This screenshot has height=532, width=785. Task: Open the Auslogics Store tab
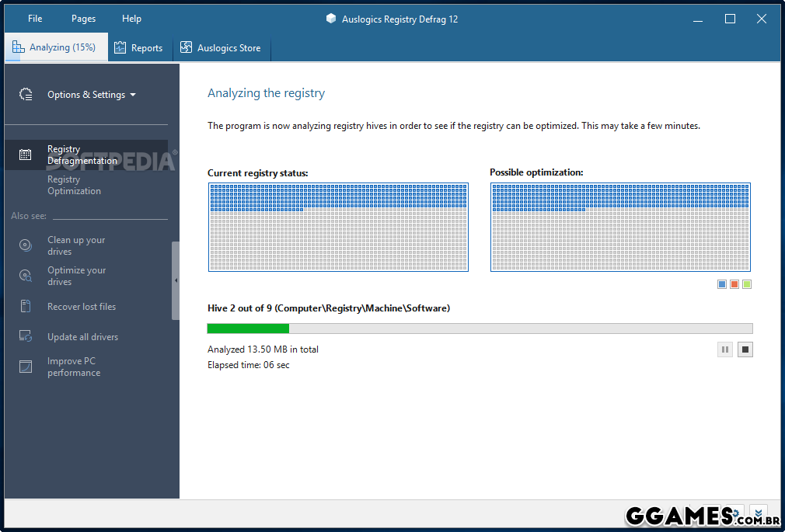(x=220, y=48)
